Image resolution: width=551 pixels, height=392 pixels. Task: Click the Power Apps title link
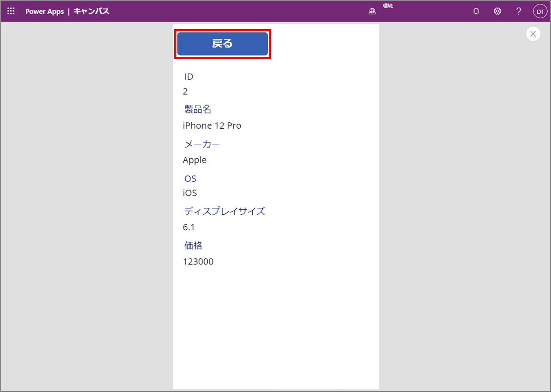click(45, 12)
